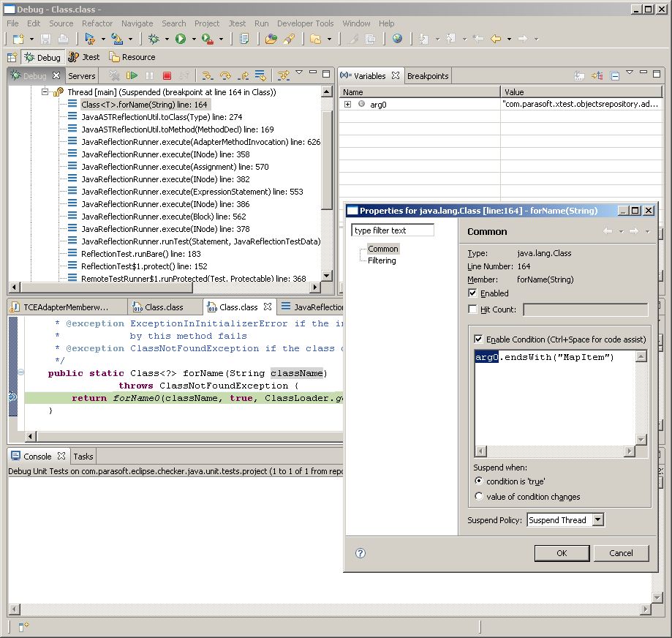
Task: Open the Developer Tools menu
Action: 305,23
